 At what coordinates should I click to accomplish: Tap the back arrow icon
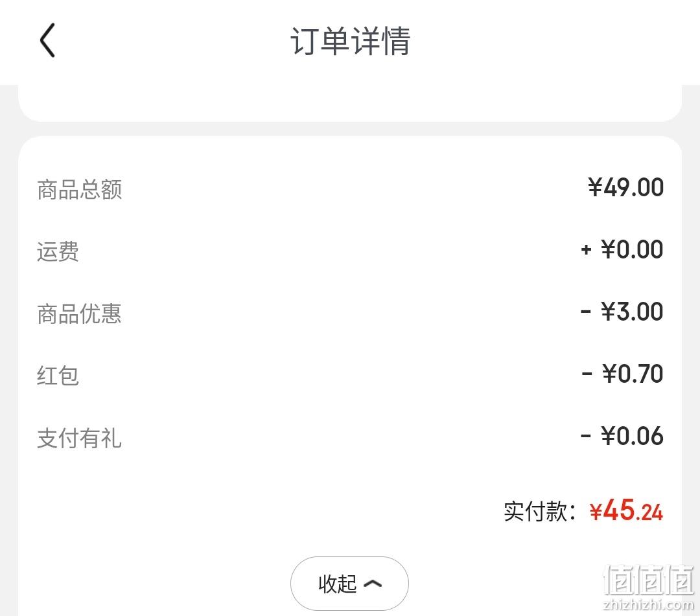tap(47, 40)
